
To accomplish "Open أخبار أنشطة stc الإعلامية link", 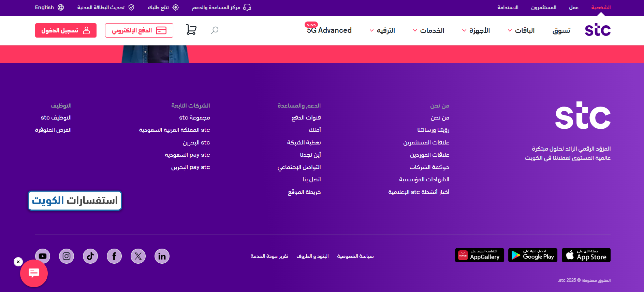I will [419, 192].
